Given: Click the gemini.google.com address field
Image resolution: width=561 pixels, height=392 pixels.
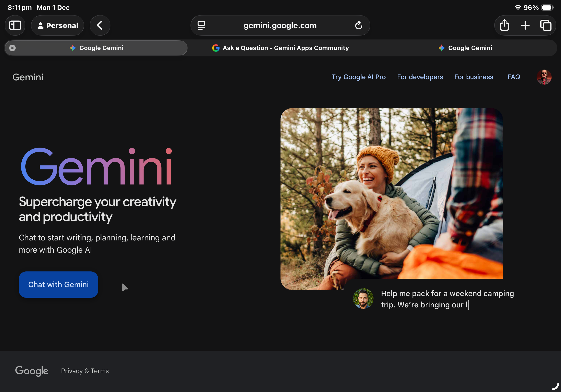Looking at the screenshot, I should tap(280, 25).
